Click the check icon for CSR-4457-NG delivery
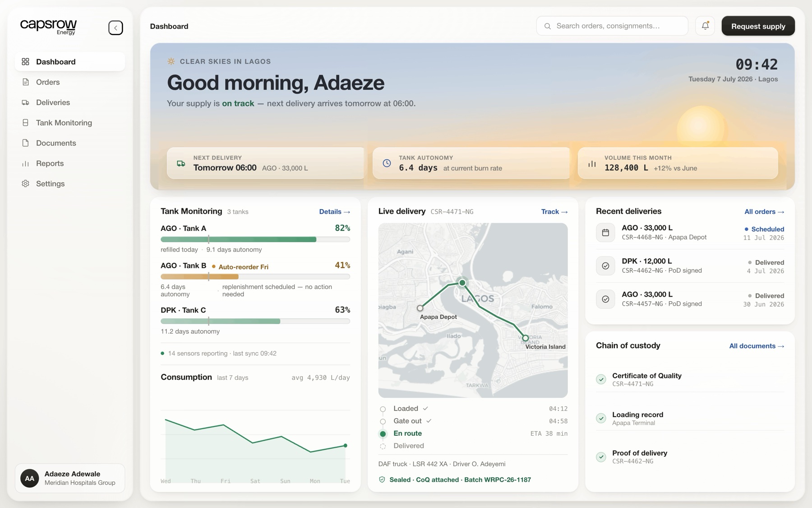812x508 pixels. point(605,299)
